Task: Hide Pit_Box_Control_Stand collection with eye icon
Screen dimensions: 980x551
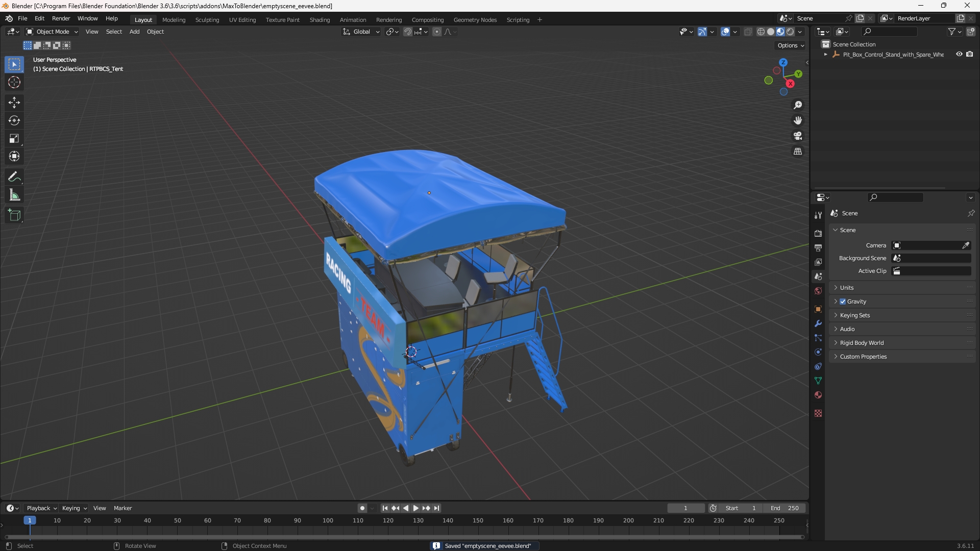Action: pyautogui.click(x=959, y=54)
